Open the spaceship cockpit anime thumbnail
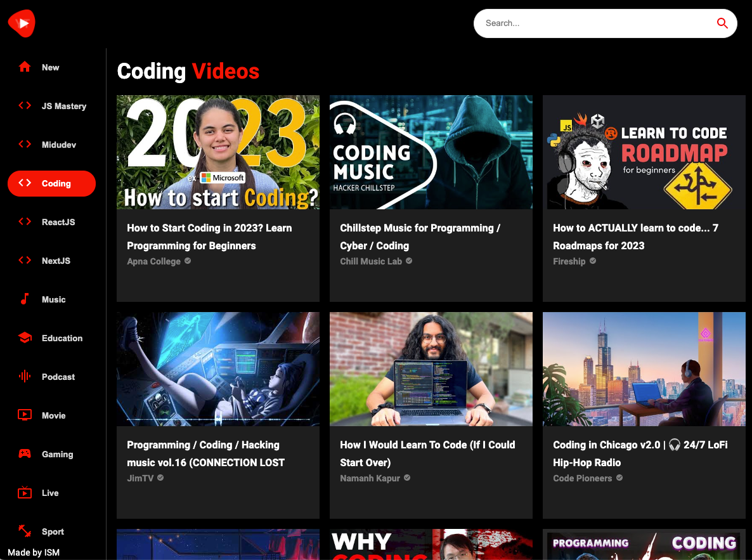Image resolution: width=752 pixels, height=560 pixels. [x=217, y=369]
